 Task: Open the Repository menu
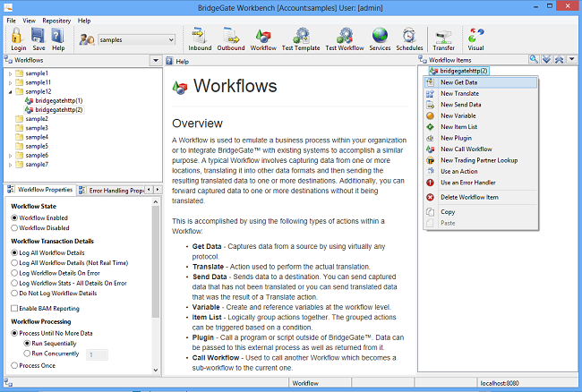click(x=56, y=20)
